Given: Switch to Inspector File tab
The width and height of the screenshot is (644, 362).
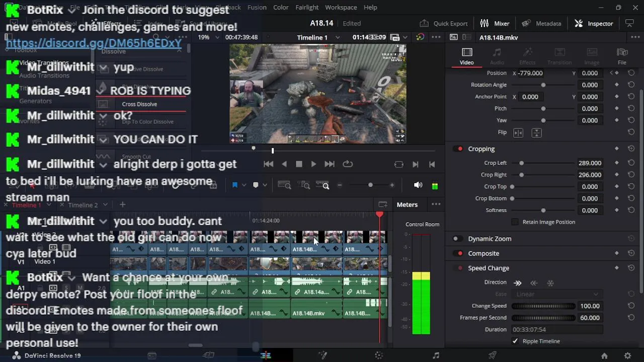Looking at the screenshot, I should click(x=622, y=56).
